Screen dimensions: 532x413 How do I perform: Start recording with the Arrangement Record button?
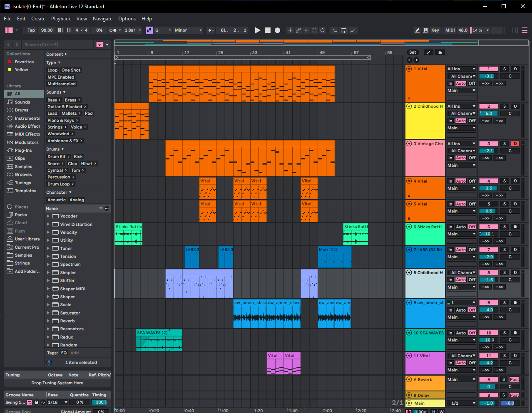tap(278, 30)
